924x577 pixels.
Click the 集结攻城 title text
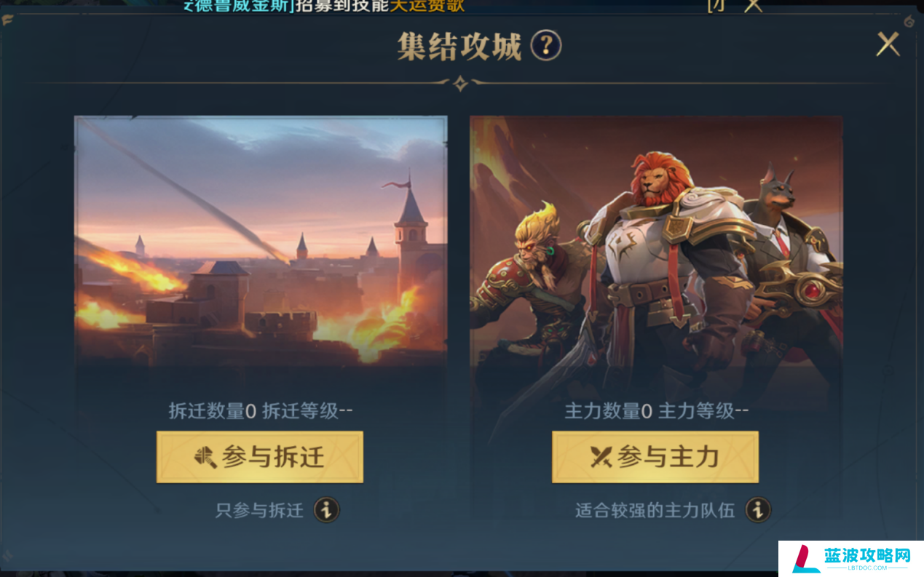tap(459, 47)
